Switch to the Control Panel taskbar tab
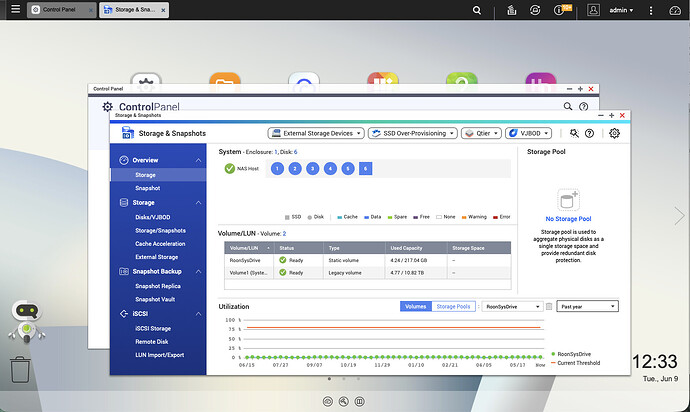This screenshot has width=690, height=412. coord(61,10)
